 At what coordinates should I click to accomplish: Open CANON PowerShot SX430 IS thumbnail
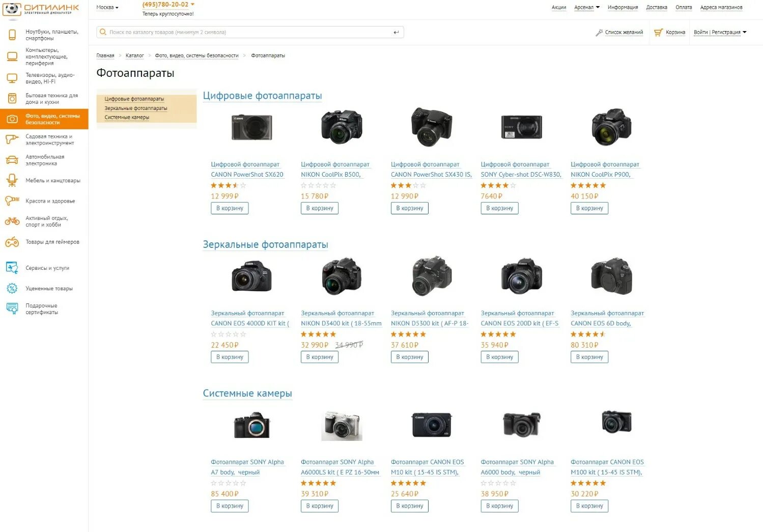(431, 127)
